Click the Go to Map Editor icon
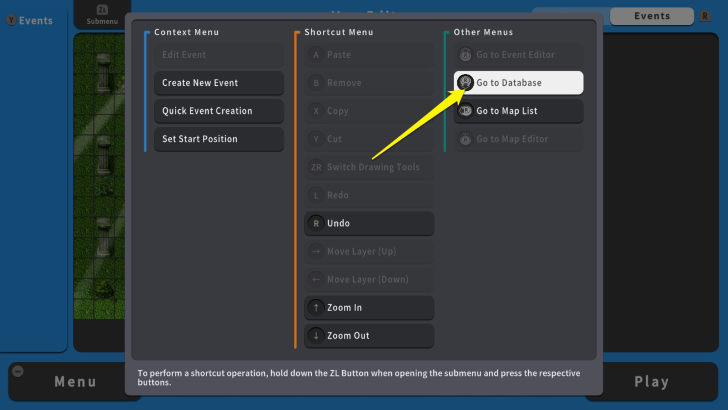 click(465, 139)
